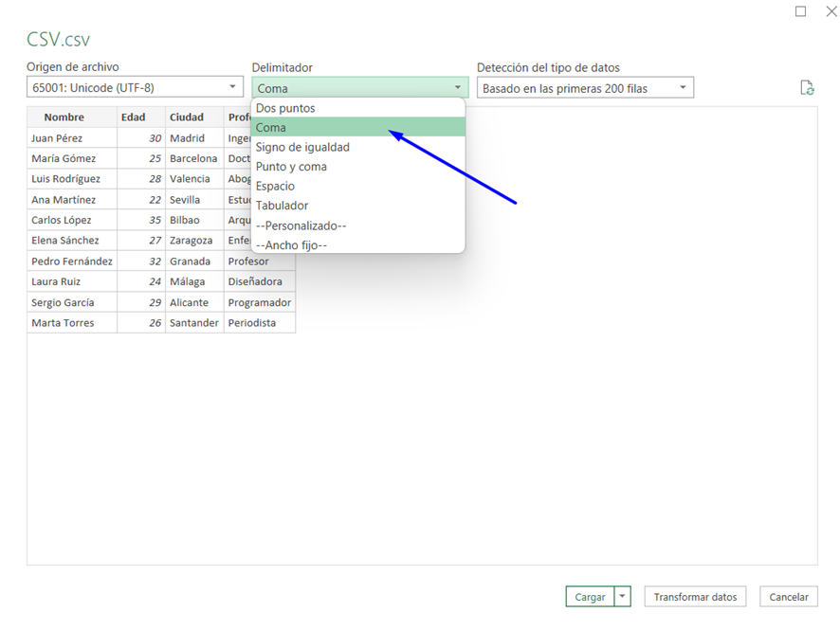Close the CSV.csv import dialog
Image resolution: width=840 pixels, height=631 pixels.
coord(831,11)
